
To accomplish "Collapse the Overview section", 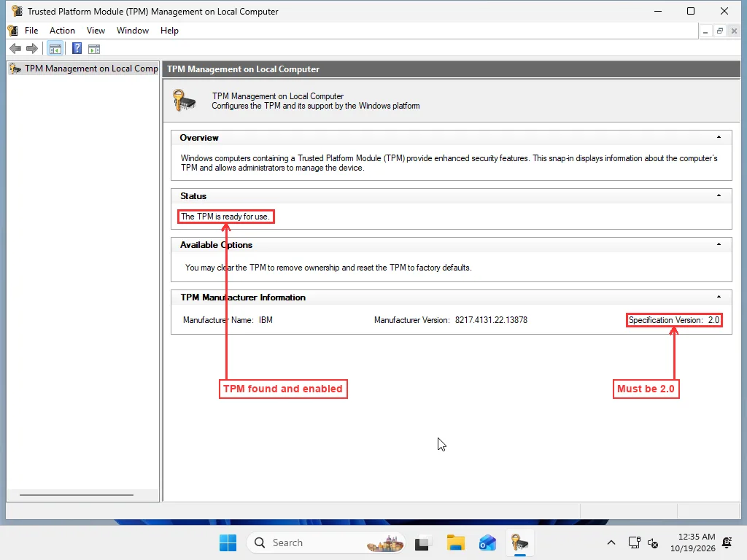I will [719, 137].
